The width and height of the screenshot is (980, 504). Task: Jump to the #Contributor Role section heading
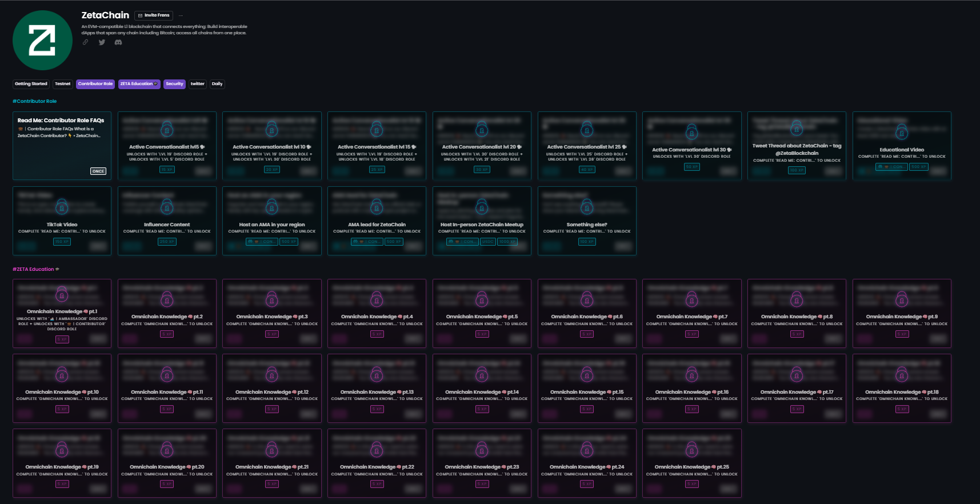35,101
